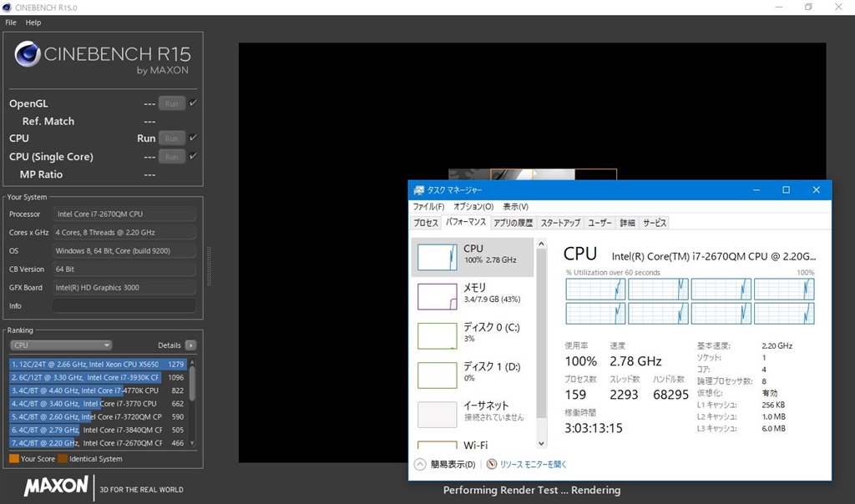The width and height of the screenshot is (855, 504).
Task: Click the Task Manager title bar icon
Action: coord(418,189)
